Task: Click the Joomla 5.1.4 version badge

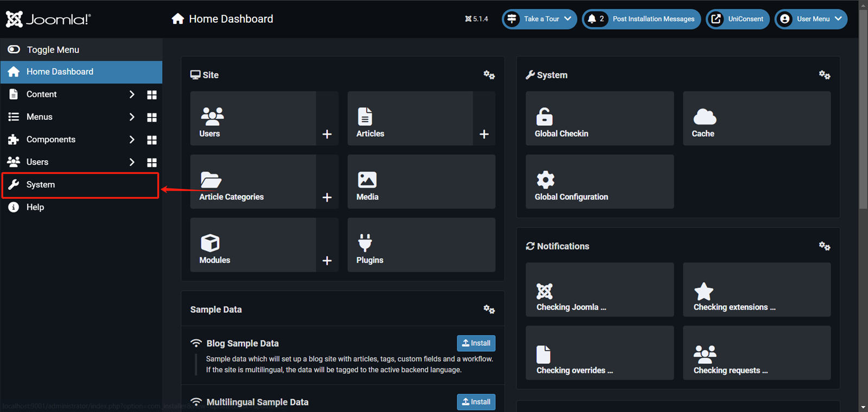Action: tap(476, 19)
